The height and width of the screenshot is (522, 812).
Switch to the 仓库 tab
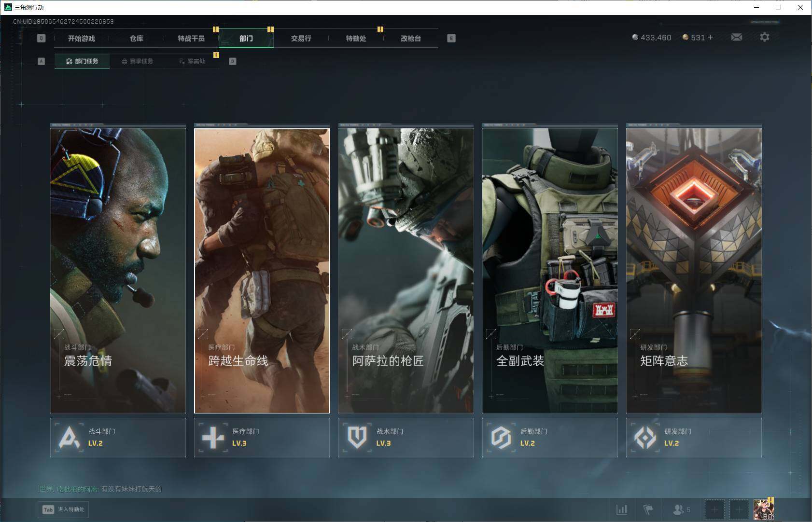pyautogui.click(x=136, y=38)
